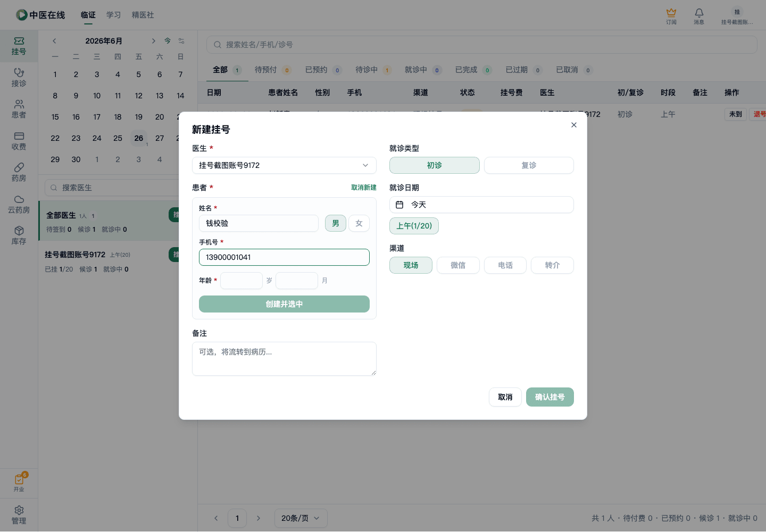Click the 开业 checklist icon
The width and height of the screenshot is (766, 532).
click(x=19, y=483)
